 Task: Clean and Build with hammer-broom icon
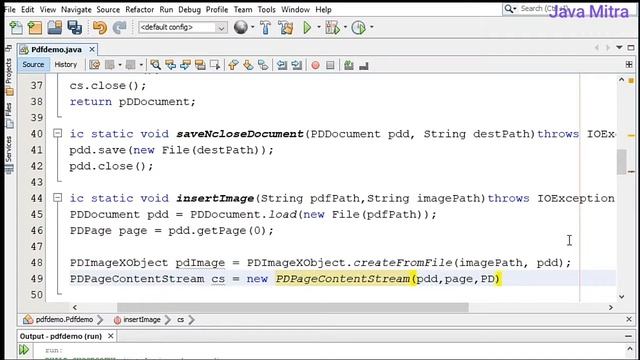(x=286, y=27)
